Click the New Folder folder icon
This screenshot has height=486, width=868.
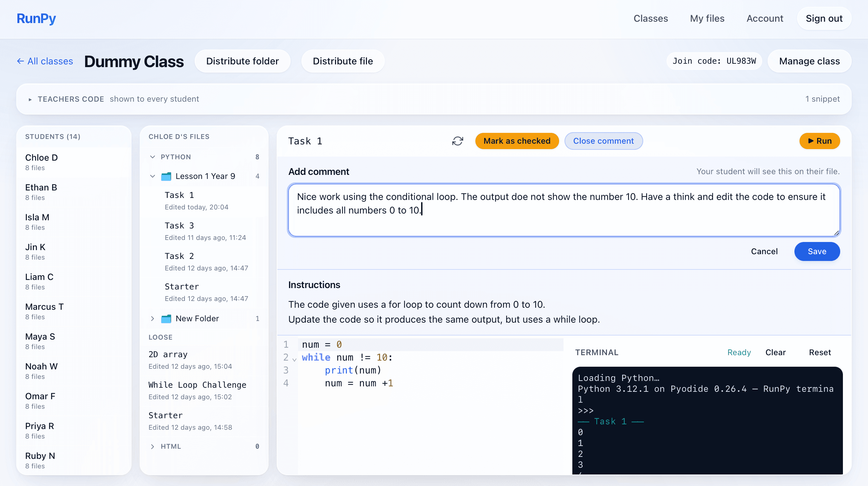click(x=166, y=319)
